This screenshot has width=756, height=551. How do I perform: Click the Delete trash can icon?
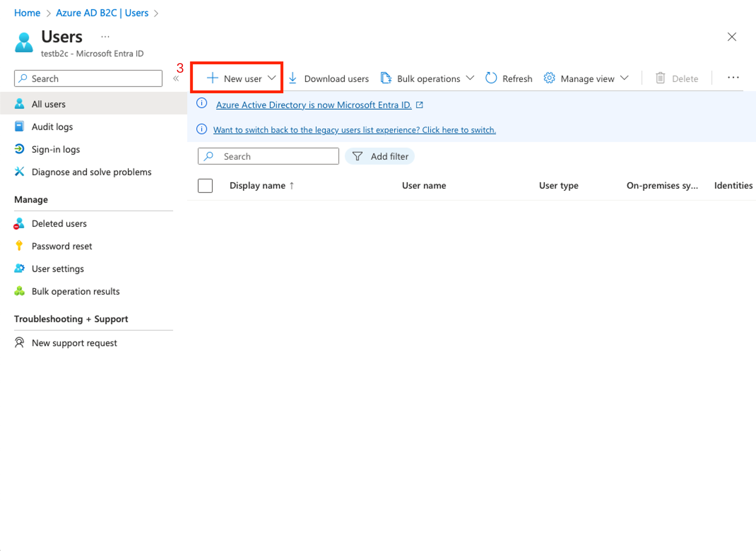[x=660, y=78]
